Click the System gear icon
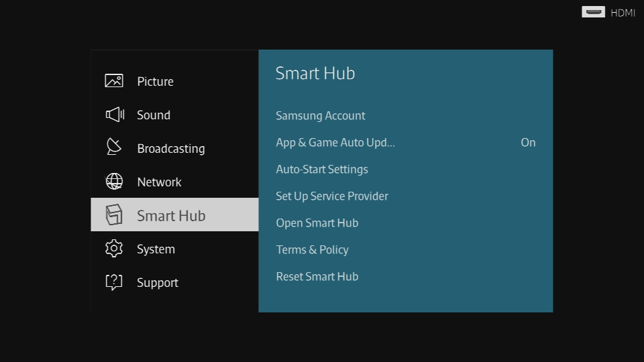Image resolution: width=644 pixels, height=362 pixels. tap(114, 248)
